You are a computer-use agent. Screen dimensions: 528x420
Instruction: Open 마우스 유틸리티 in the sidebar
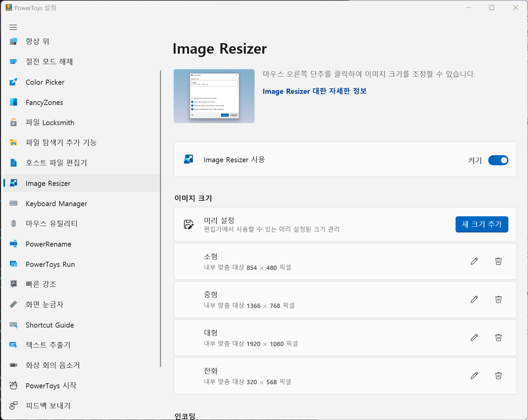pos(82,223)
